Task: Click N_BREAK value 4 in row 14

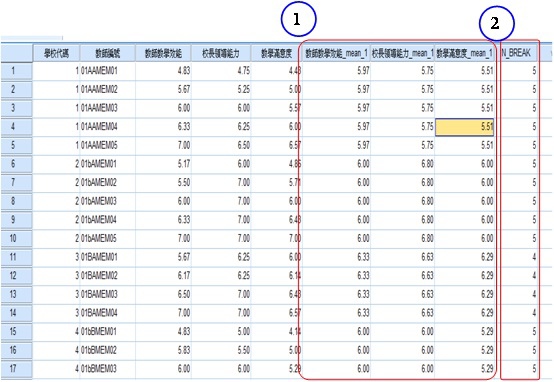Action: pyautogui.click(x=520, y=313)
